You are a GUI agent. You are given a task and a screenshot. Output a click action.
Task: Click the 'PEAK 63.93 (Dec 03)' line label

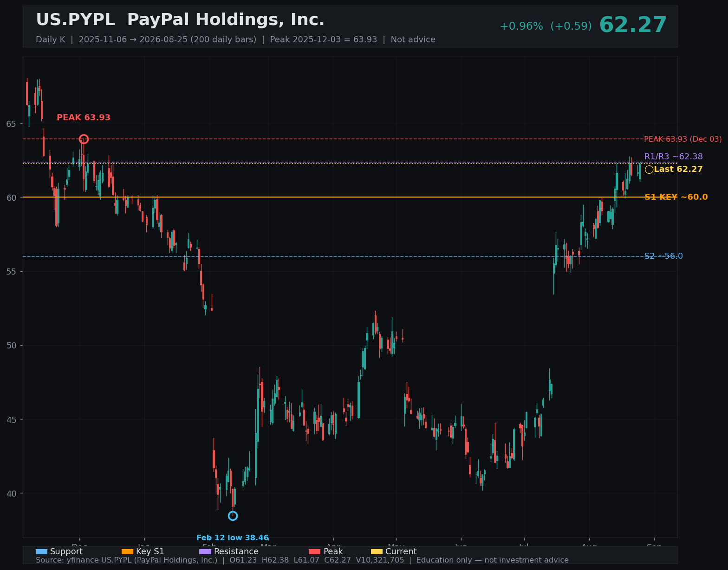coord(683,139)
